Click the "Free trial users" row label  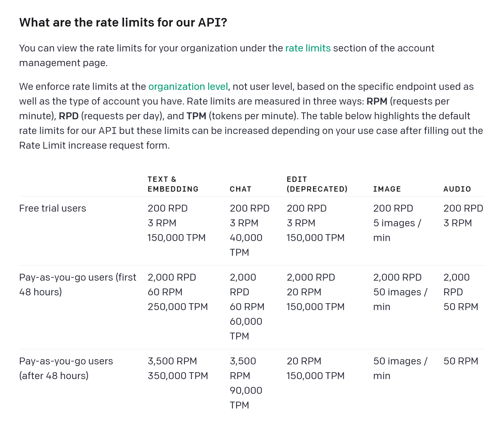pyautogui.click(x=53, y=208)
